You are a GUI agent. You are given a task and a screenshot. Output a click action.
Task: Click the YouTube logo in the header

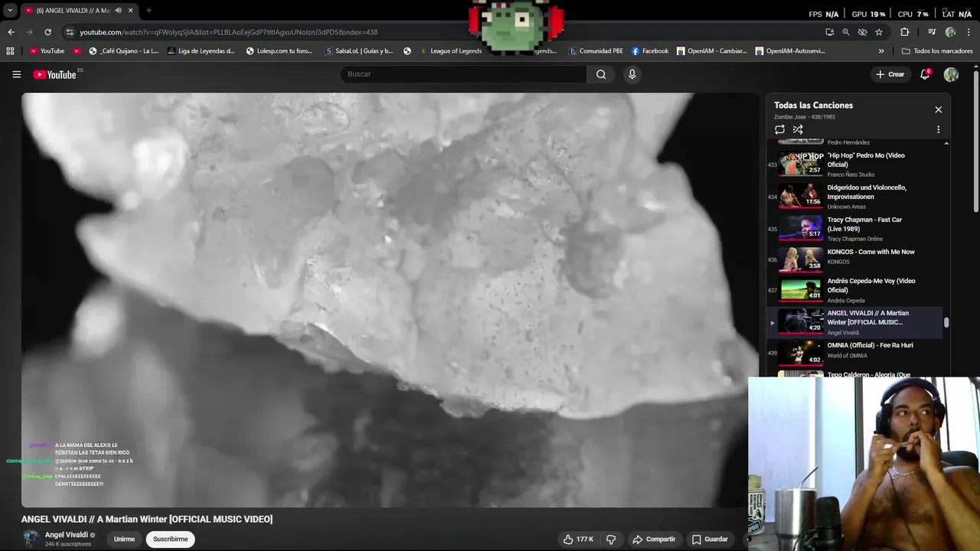click(55, 74)
